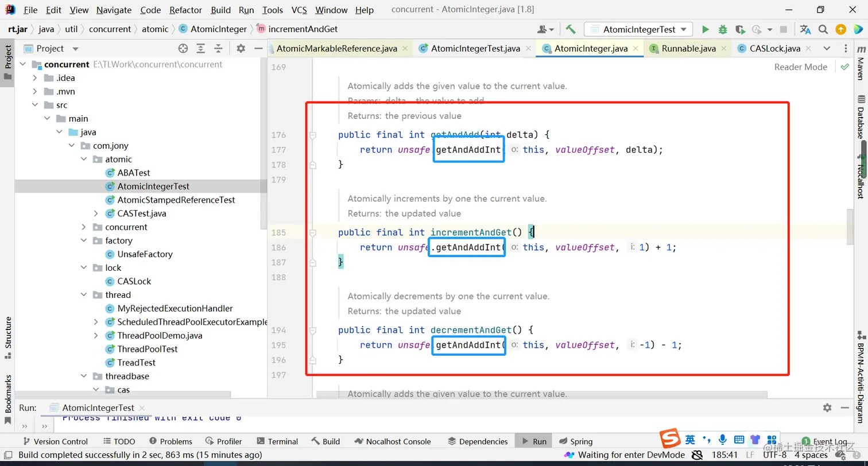Open Run panel settings gear
The width and height of the screenshot is (868, 466).
pyautogui.click(x=827, y=407)
